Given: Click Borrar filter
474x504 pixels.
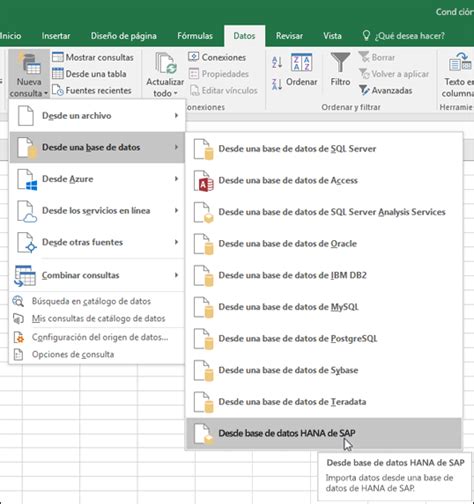Looking at the screenshot, I should [377, 57].
